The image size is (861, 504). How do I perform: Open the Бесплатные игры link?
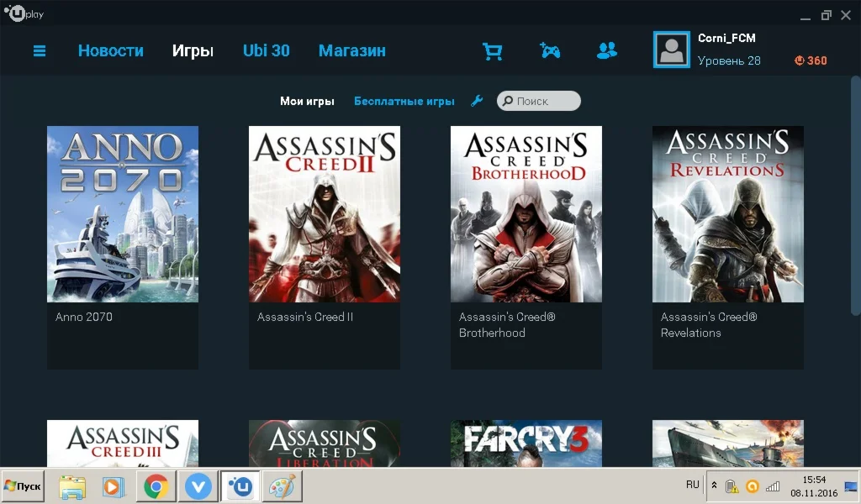coord(404,102)
